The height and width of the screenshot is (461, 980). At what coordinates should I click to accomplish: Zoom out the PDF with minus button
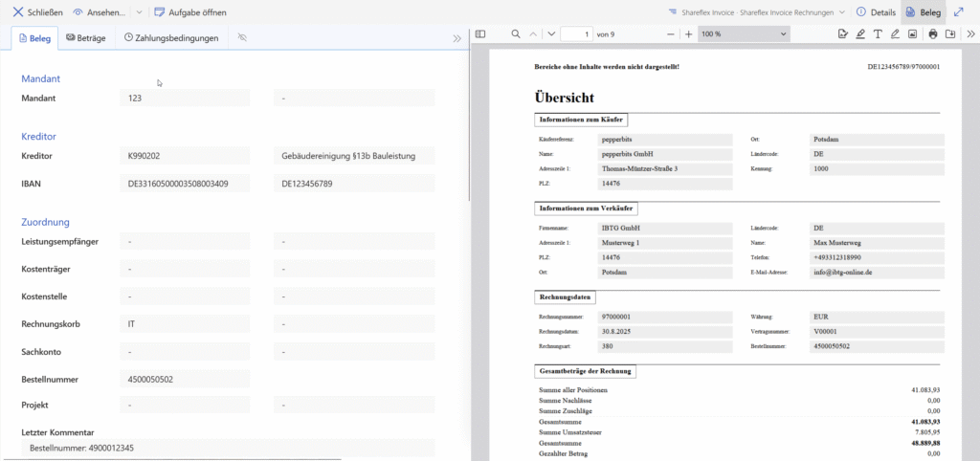(671, 33)
